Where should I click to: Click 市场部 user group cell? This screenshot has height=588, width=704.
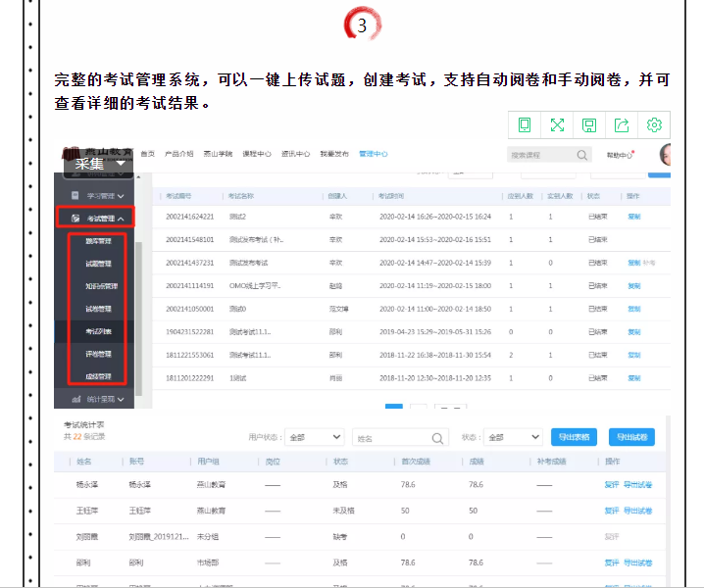click(x=208, y=563)
